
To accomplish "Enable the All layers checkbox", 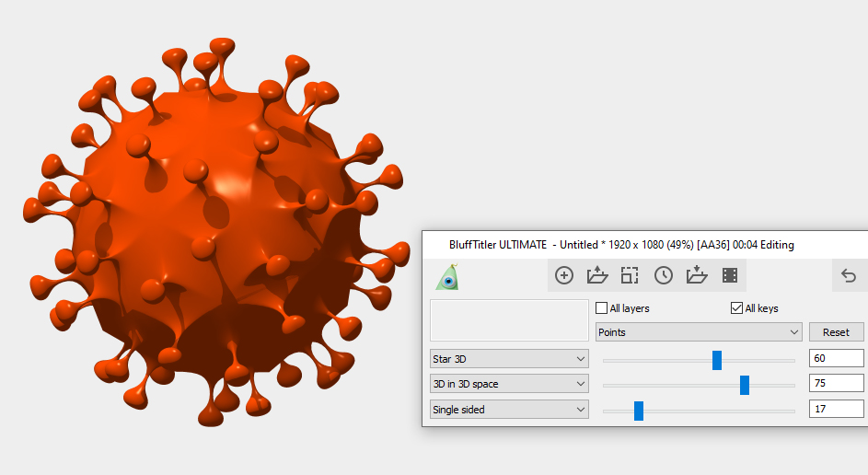I will [601, 307].
